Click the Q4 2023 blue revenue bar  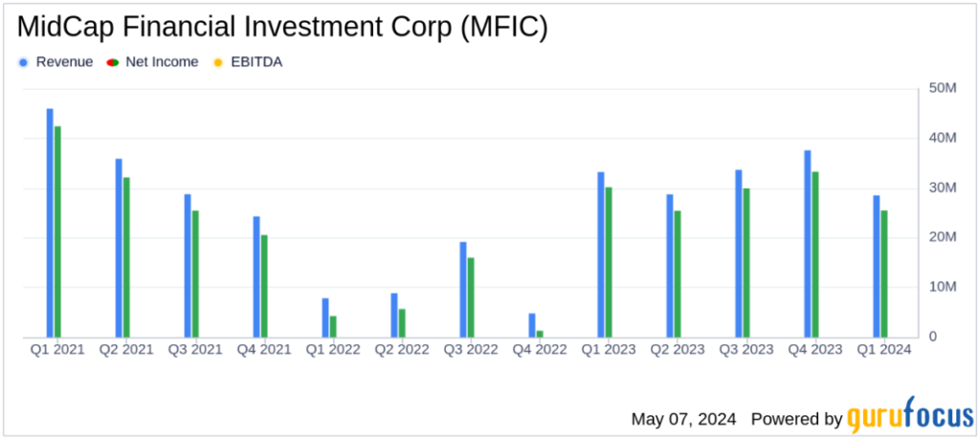coord(808,244)
